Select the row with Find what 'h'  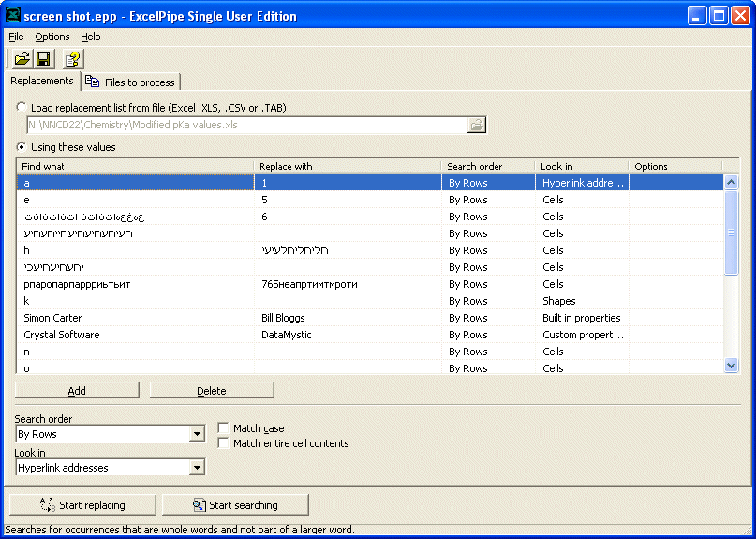(370, 250)
